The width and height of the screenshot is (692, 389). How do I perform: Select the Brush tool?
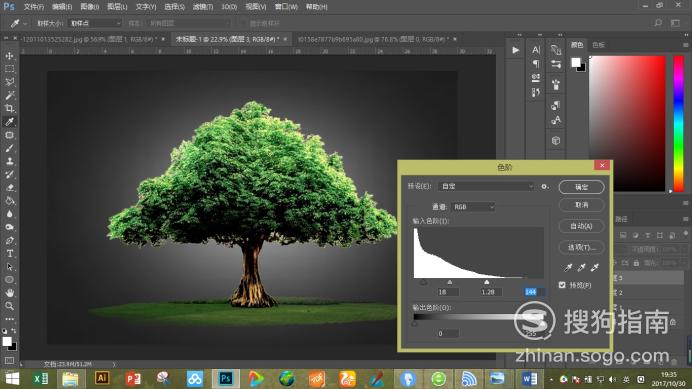tap(9, 148)
